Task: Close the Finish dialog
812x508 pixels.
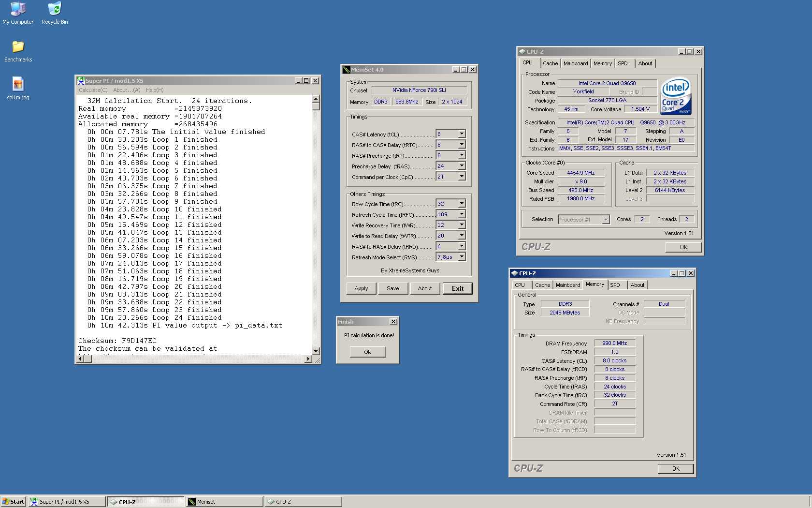Action: tap(393, 322)
